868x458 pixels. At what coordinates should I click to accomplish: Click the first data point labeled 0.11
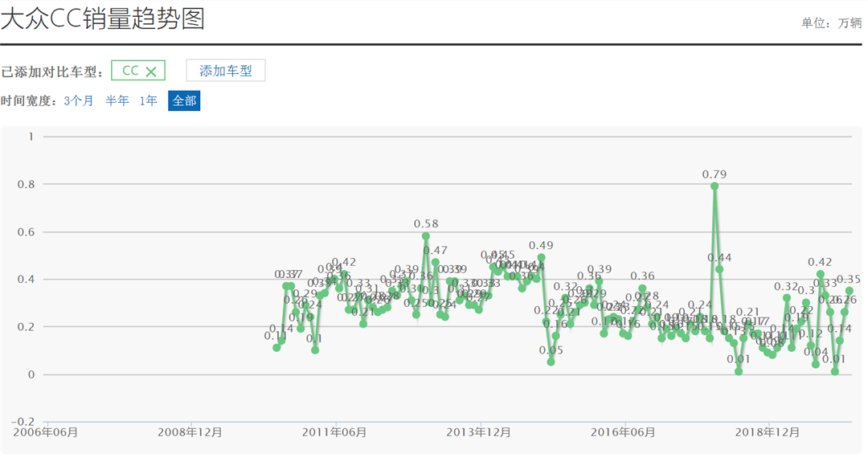click(x=276, y=348)
